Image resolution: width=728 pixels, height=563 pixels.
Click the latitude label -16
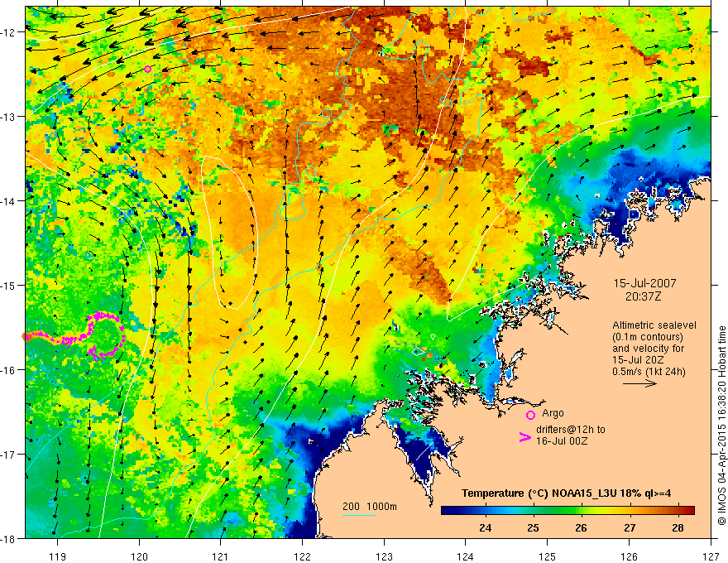click(x=9, y=370)
